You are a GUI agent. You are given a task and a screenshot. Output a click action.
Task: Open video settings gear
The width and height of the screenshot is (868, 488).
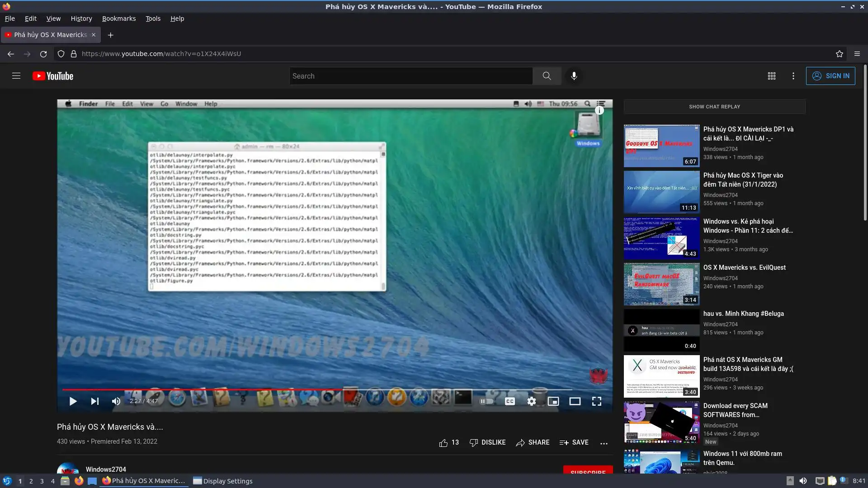coord(532,401)
